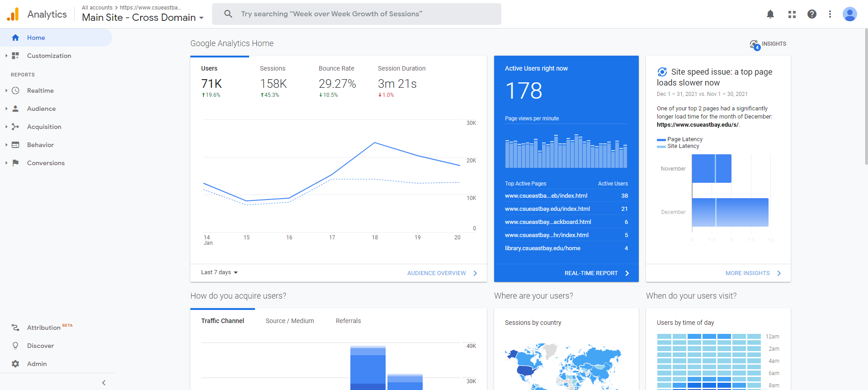Image resolution: width=868 pixels, height=390 pixels.
Task: Click the Audience person icon
Action: pyautogui.click(x=15, y=109)
